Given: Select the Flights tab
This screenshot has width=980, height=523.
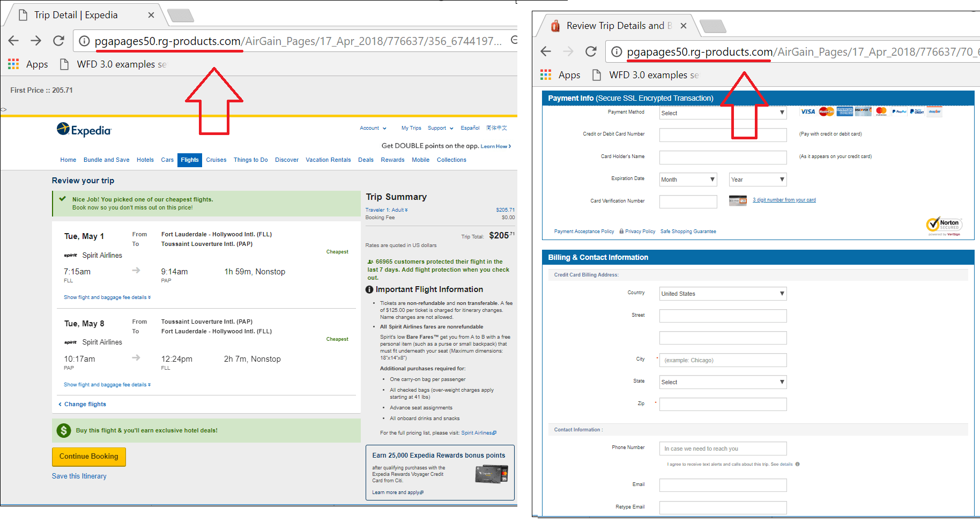Looking at the screenshot, I should click(190, 160).
